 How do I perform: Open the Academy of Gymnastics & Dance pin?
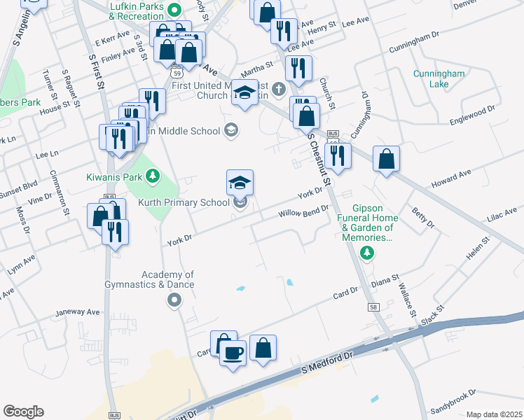pyautogui.click(x=174, y=300)
